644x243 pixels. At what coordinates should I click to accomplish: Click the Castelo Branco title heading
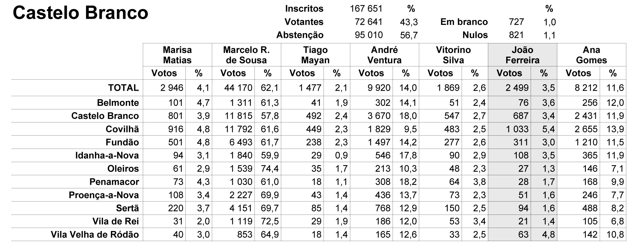(x=80, y=13)
